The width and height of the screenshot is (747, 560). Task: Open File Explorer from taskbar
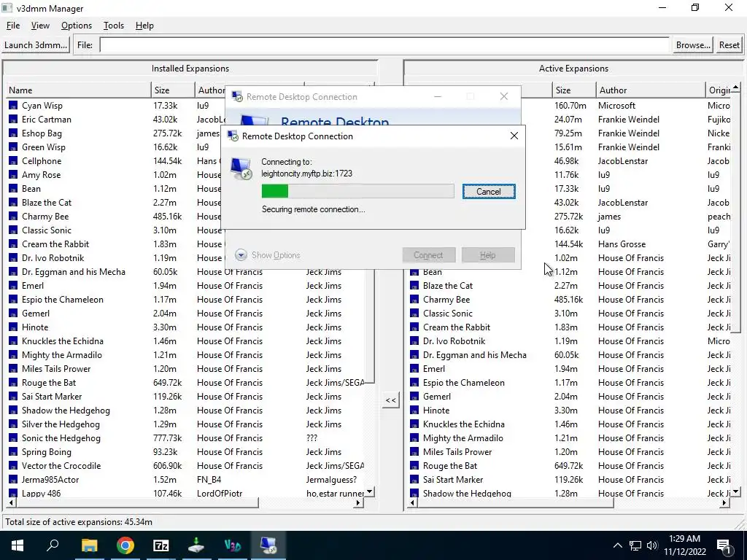click(89, 545)
